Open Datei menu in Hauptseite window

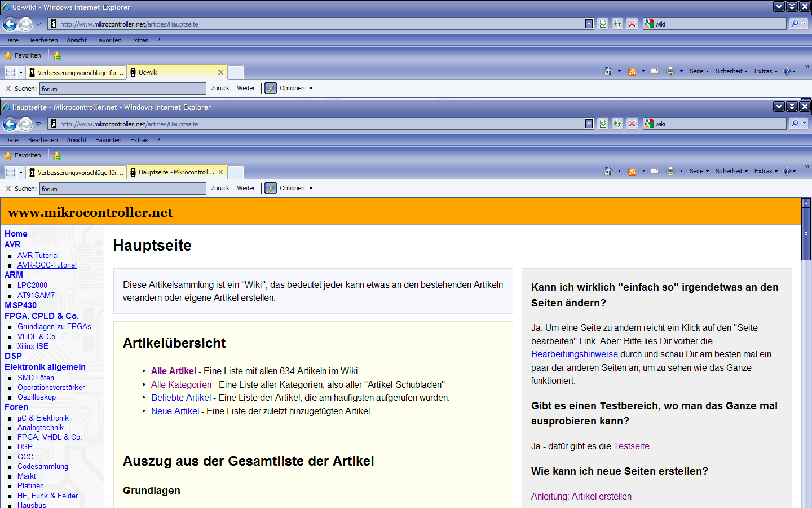coord(12,140)
